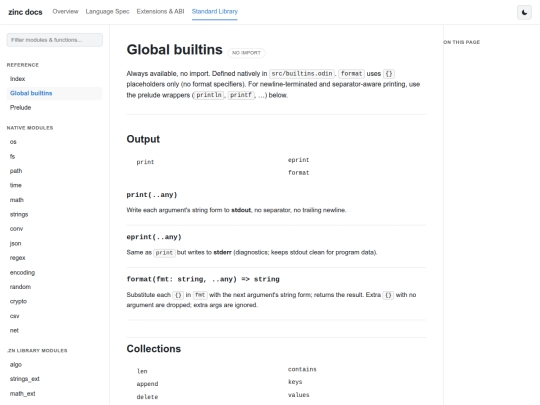540x405 pixels.
Task: Open the zinc docs home logo
Action: 25,12
